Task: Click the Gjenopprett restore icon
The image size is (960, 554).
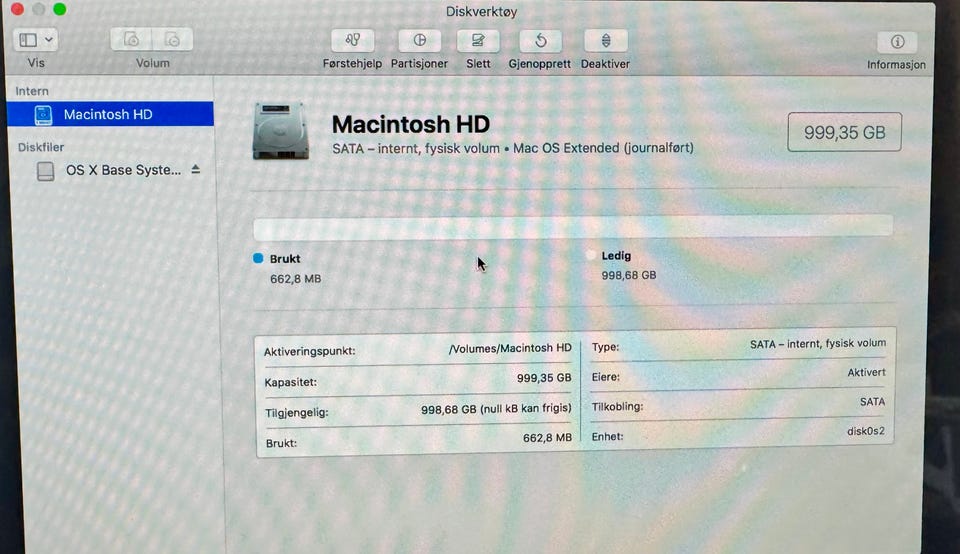Action: click(x=540, y=41)
